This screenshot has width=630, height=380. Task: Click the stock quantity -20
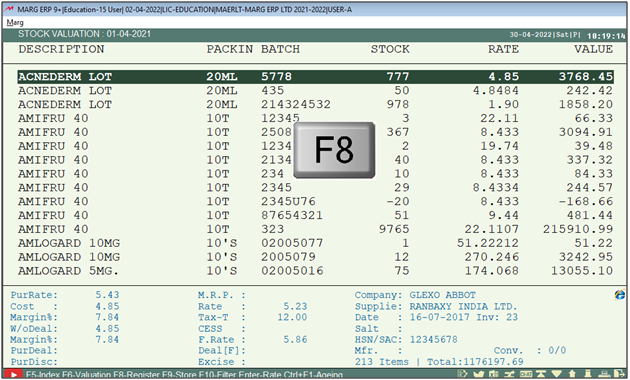398,202
